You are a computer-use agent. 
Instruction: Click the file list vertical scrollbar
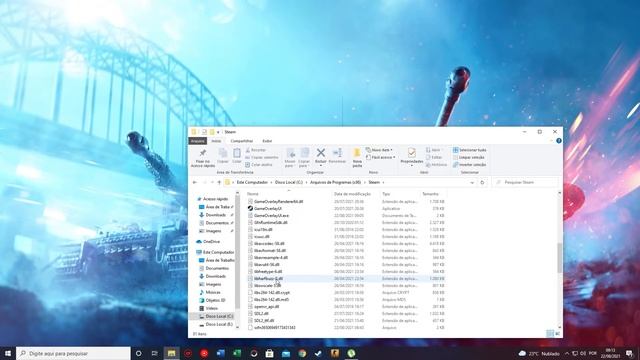click(x=559, y=258)
